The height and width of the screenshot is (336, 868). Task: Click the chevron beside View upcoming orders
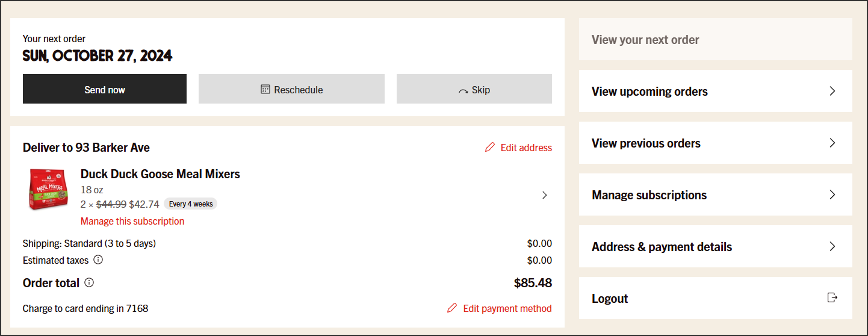832,91
